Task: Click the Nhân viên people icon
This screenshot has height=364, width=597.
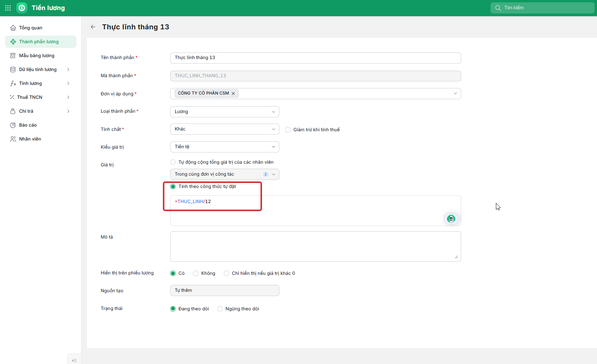Action: click(13, 139)
